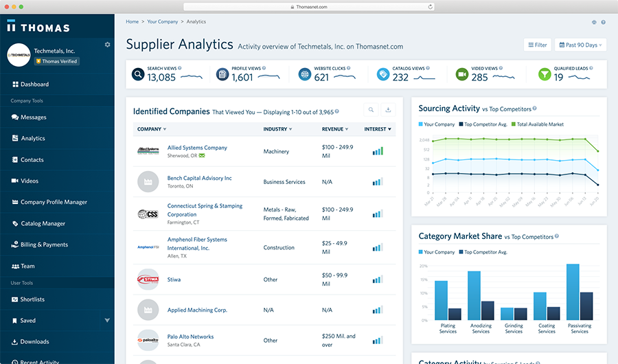
Task: Open the Bench Capital Advisory Inc link
Action: 199,178
